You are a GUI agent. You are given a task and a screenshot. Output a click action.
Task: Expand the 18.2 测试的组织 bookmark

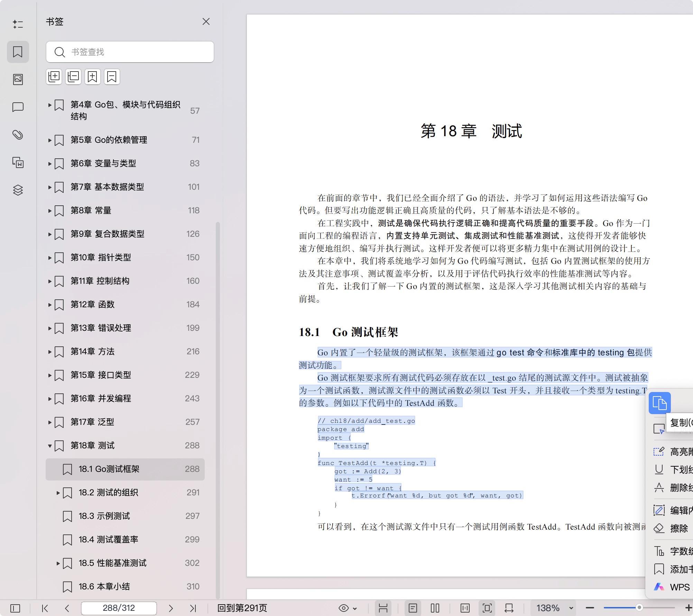(x=58, y=493)
